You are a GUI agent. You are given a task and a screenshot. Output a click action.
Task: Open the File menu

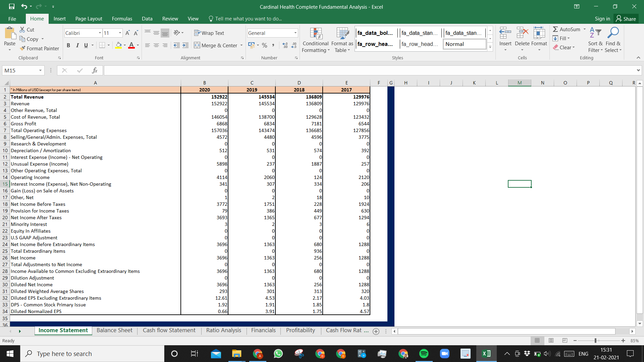[x=12, y=19]
